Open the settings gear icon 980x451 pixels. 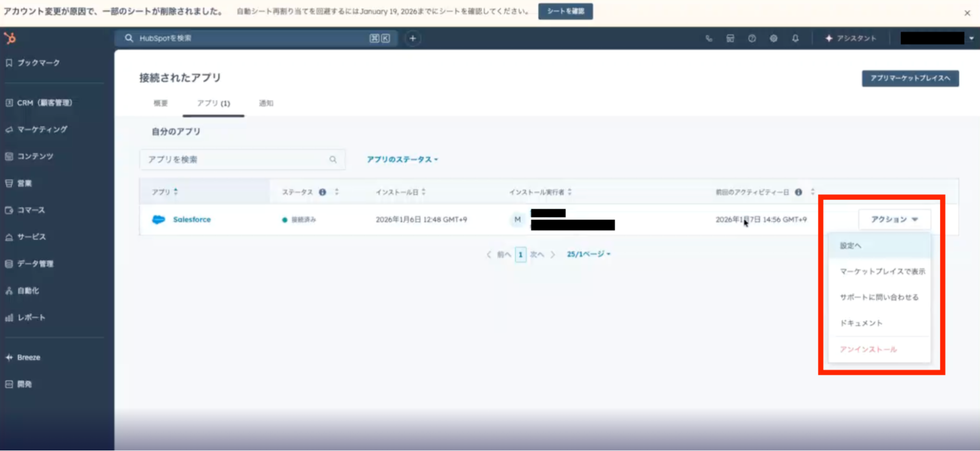point(773,38)
